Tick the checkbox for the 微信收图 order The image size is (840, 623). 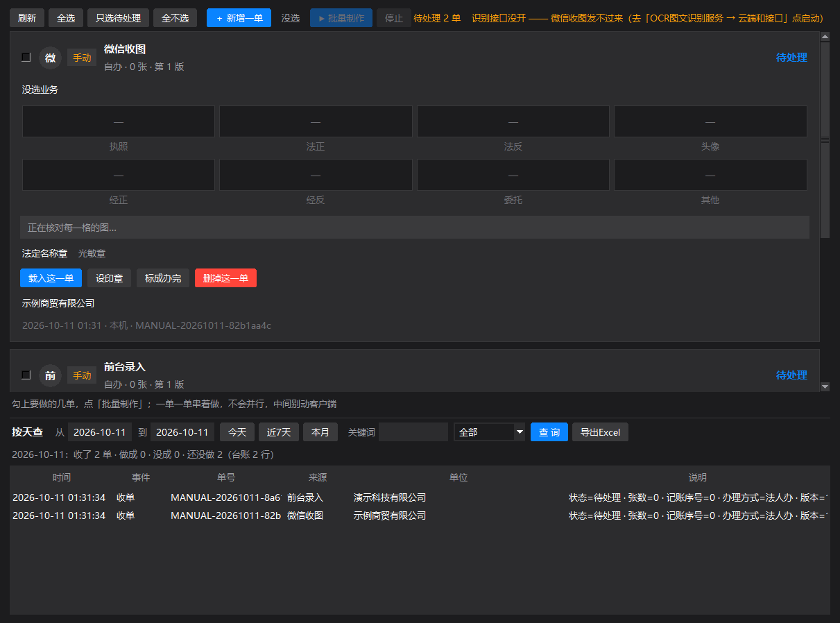pos(26,58)
